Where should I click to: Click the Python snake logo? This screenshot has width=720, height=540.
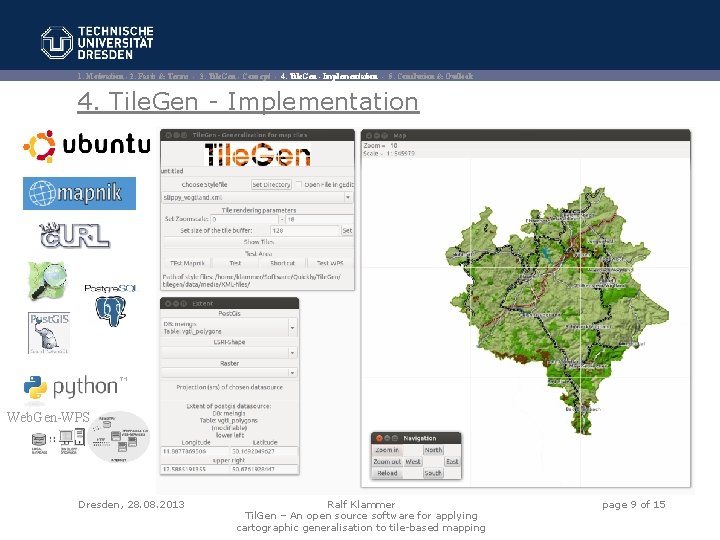[35, 387]
